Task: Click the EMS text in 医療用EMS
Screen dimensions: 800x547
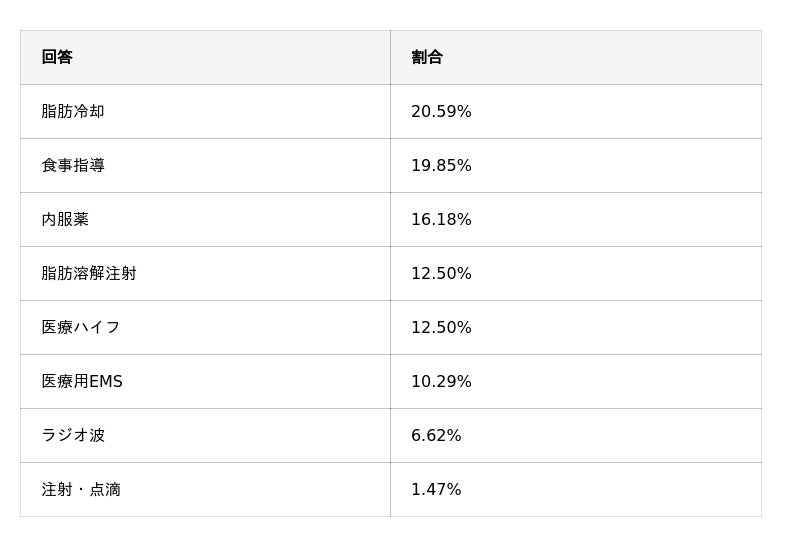Action: click(106, 381)
